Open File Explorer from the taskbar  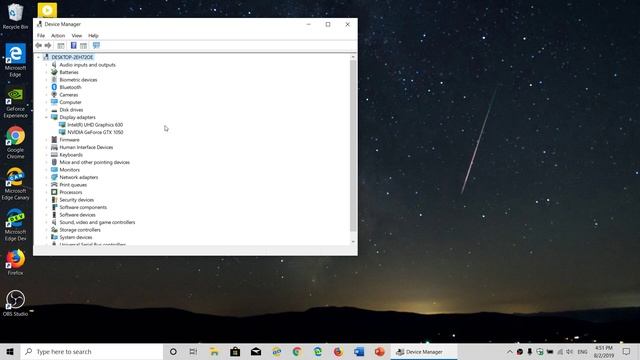214,351
